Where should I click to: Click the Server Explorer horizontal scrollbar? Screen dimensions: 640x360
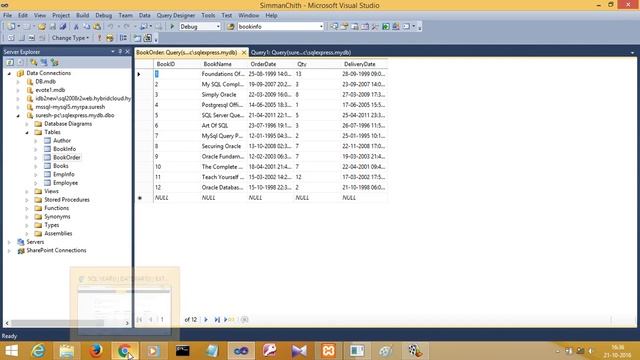click(x=67, y=323)
